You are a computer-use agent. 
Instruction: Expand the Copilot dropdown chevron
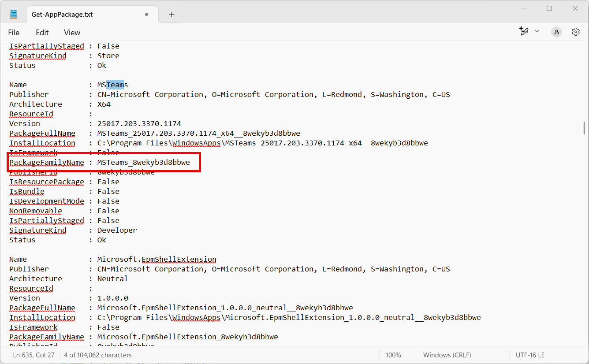pos(537,31)
